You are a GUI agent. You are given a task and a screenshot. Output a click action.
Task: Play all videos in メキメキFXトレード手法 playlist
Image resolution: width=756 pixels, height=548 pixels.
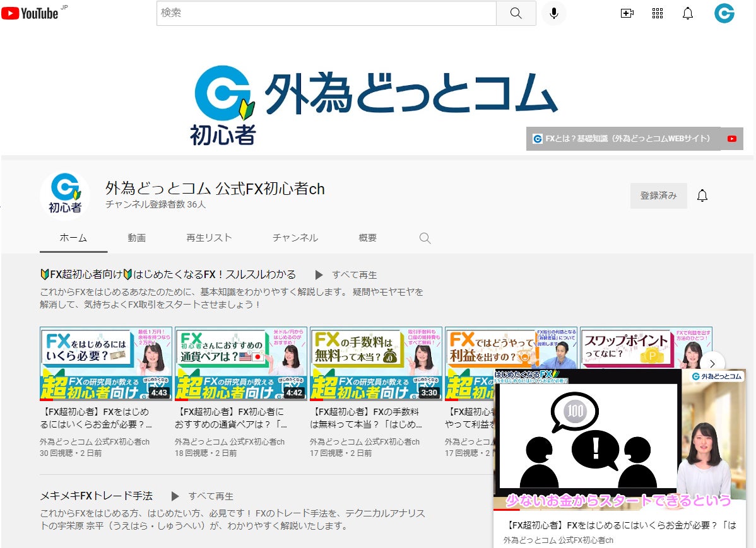(203, 496)
